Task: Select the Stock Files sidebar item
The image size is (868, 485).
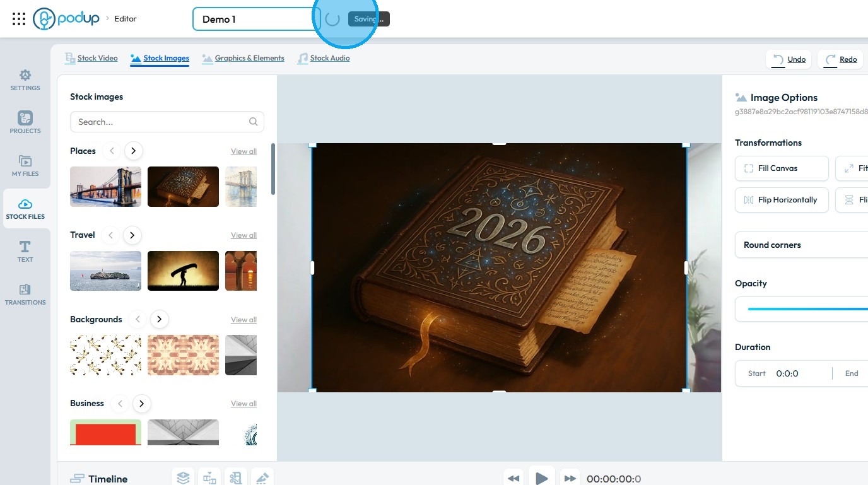Action: pyautogui.click(x=25, y=209)
